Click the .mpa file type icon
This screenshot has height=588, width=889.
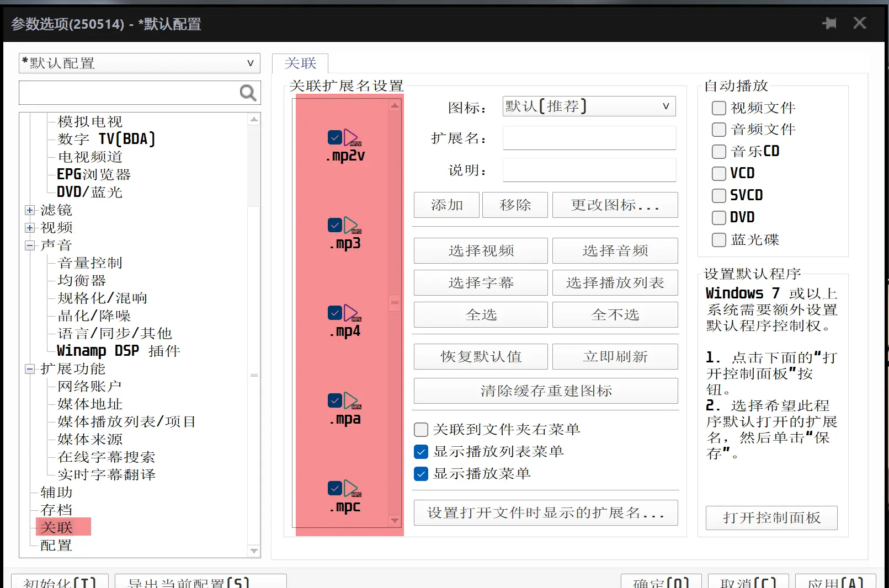353,400
